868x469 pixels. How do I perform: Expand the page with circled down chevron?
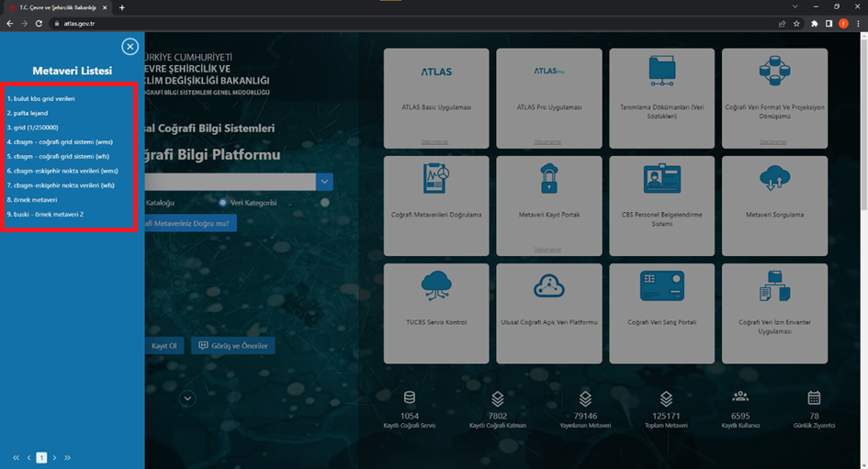point(187,398)
